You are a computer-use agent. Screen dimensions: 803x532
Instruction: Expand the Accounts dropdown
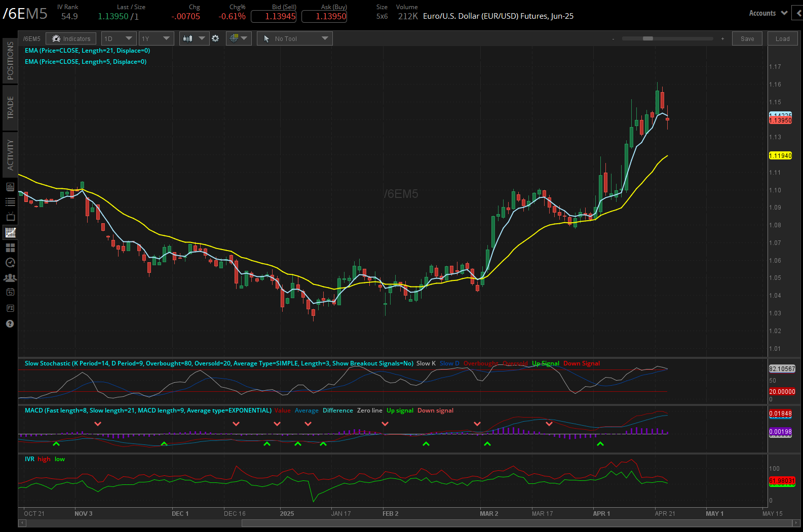tap(768, 13)
